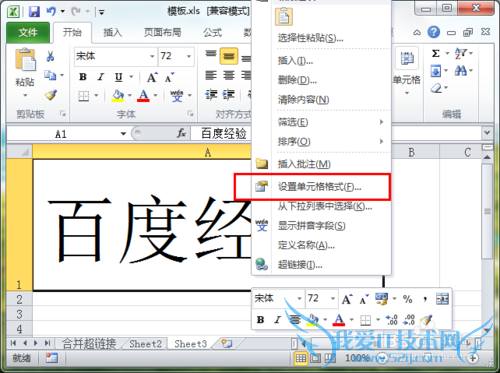The height and width of the screenshot is (373, 500).
Task: Click the Clear eraser icon
Action: (x=436, y=88)
